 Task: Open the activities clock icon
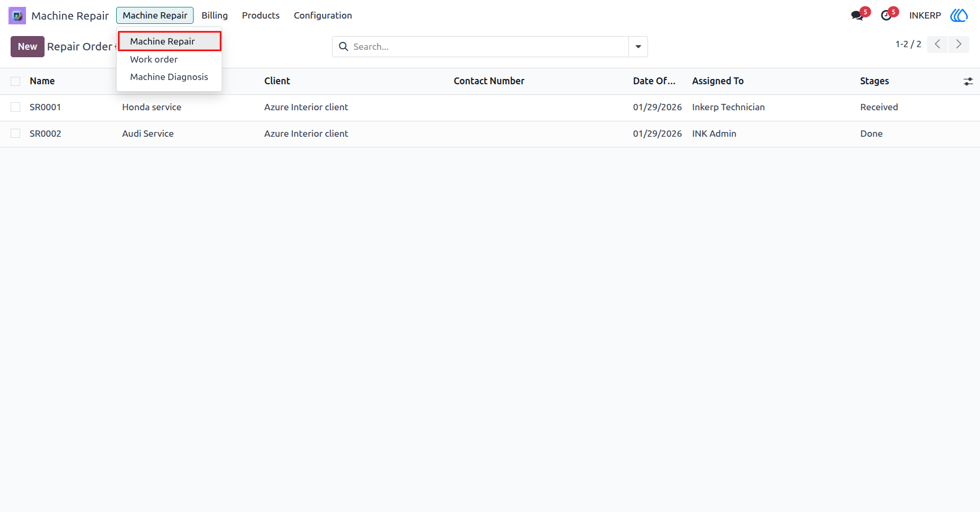(x=886, y=15)
